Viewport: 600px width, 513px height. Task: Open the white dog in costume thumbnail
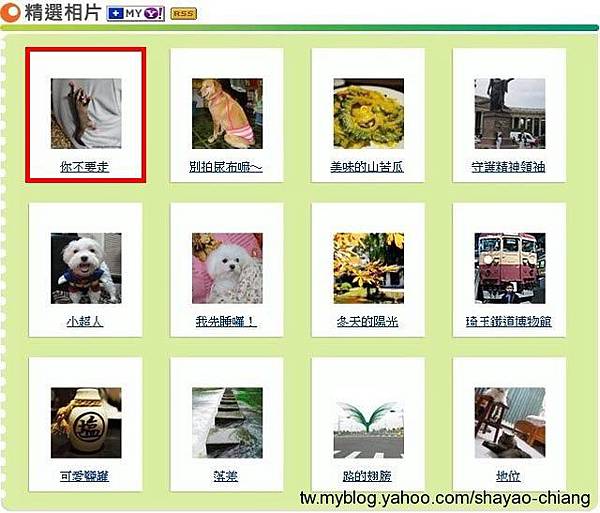(86, 268)
